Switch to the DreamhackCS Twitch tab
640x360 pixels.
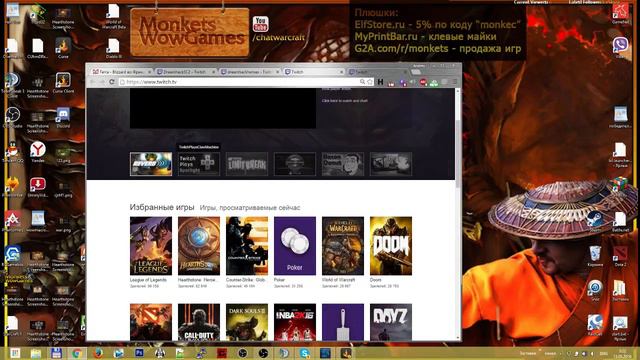186,72
